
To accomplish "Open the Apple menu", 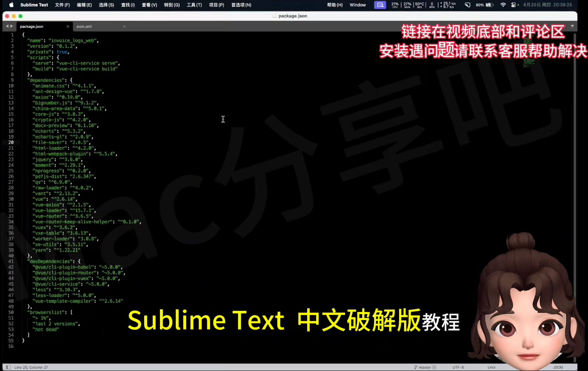I will (x=11, y=5).
